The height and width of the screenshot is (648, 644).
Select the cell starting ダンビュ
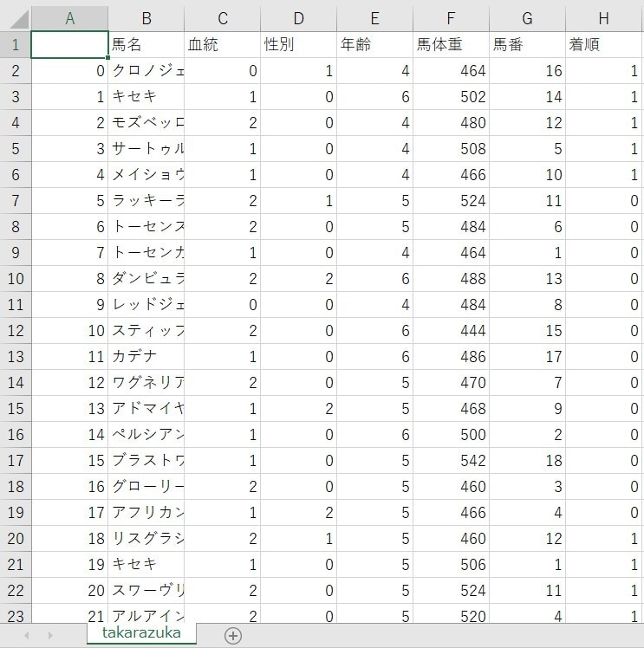pyautogui.click(x=146, y=279)
